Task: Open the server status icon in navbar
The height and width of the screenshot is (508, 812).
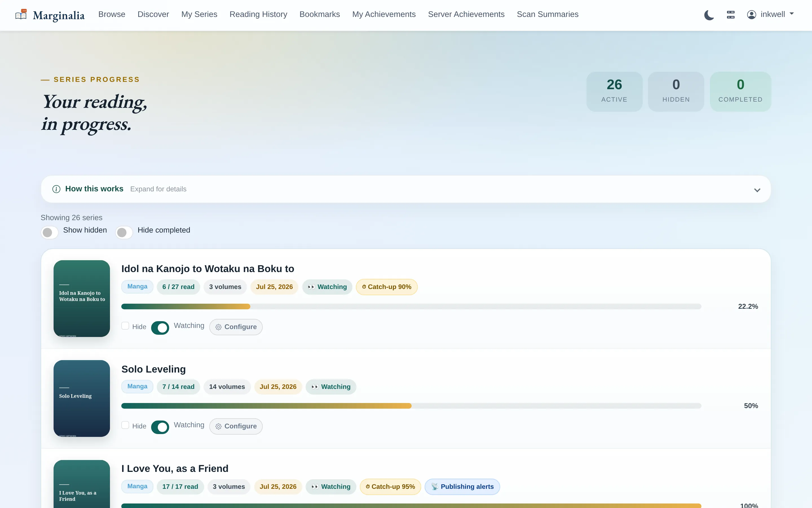Action: (731, 14)
